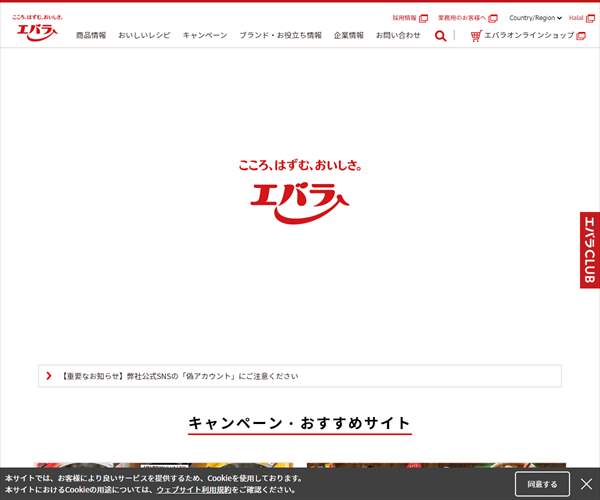The height and width of the screenshot is (500, 600).
Task: Open the ブランド・お役立ち情報 menu
Action: click(x=280, y=35)
